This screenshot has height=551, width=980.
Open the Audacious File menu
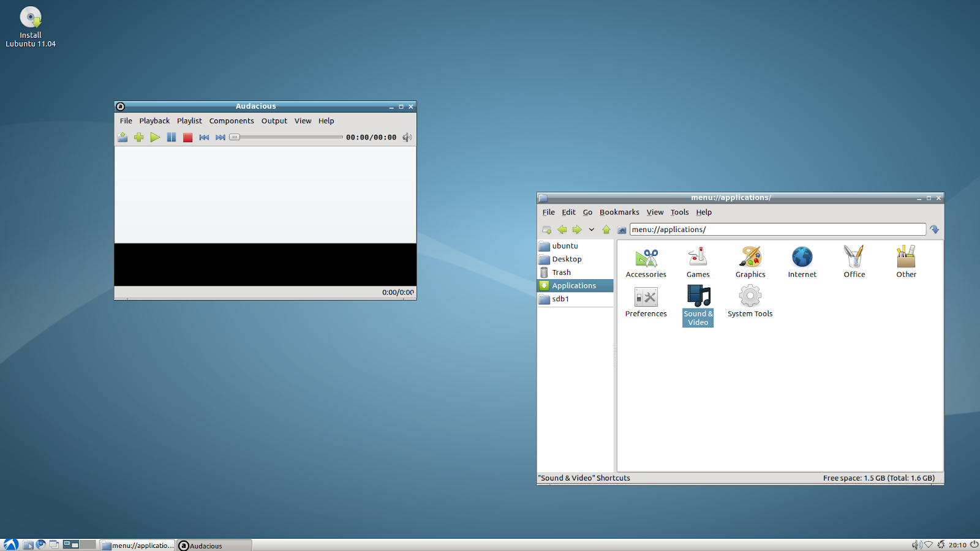click(126, 121)
